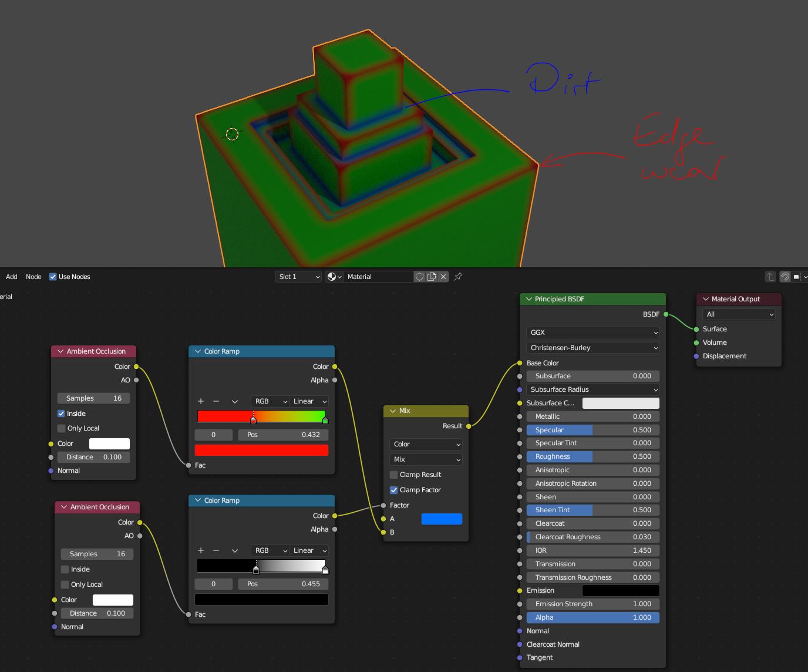Open the GGX distribution dropdown
This screenshot has height=672, width=808.
pyautogui.click(x=592, y=332)
